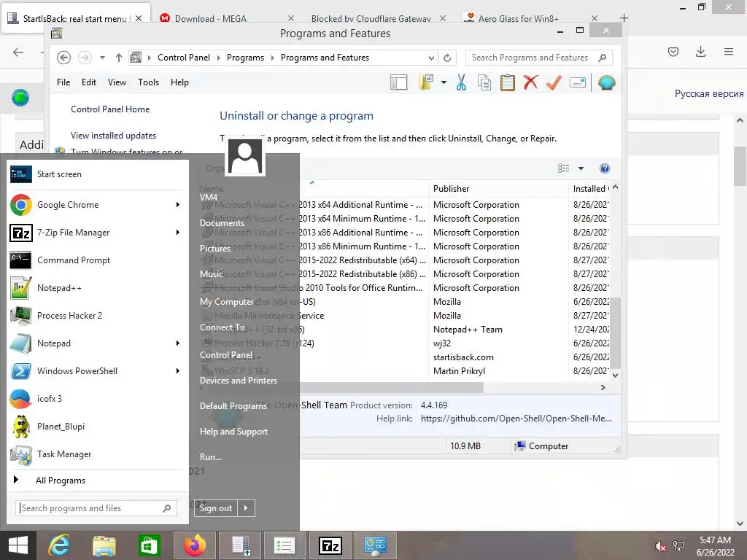Image resolution: width=747 pixels, height=560 pixels.
Task: Expand 7-Zip File Manager submenu arrow
Action: [178, 233]
